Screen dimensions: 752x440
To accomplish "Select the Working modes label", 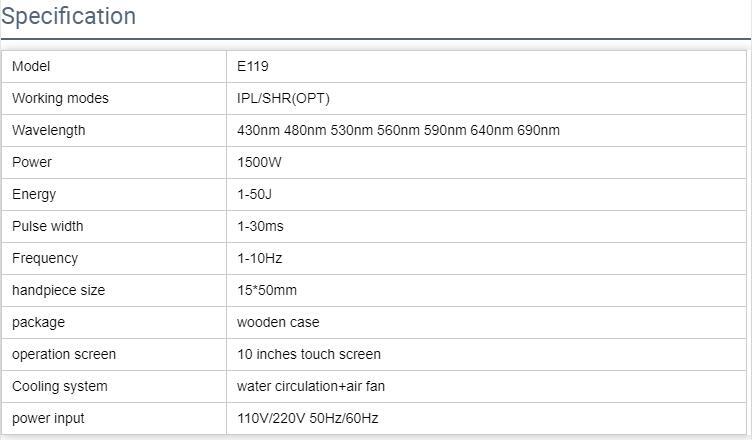I will [60, 98].
